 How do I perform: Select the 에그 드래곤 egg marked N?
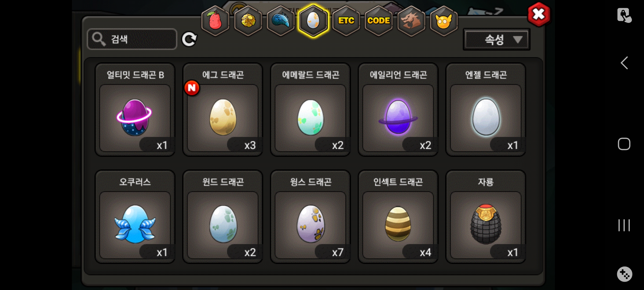click(x=223, y=110)
